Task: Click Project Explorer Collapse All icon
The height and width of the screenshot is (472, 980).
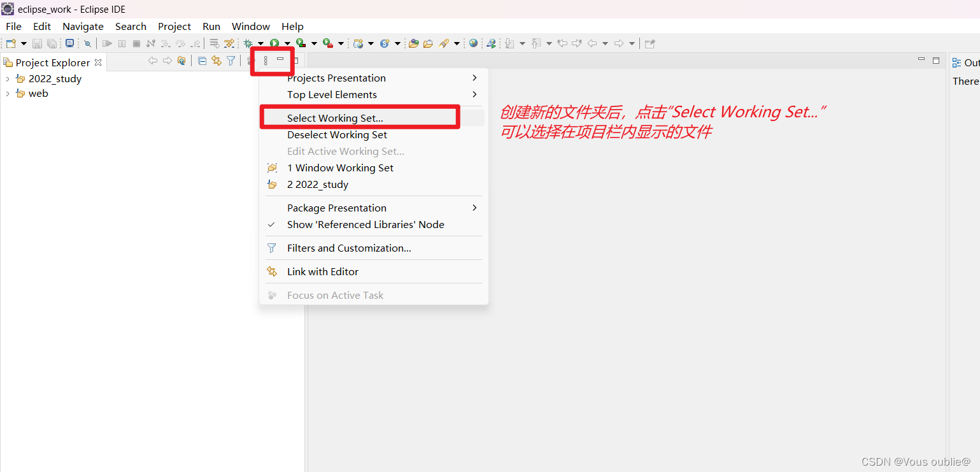Action: pos(202,61)
